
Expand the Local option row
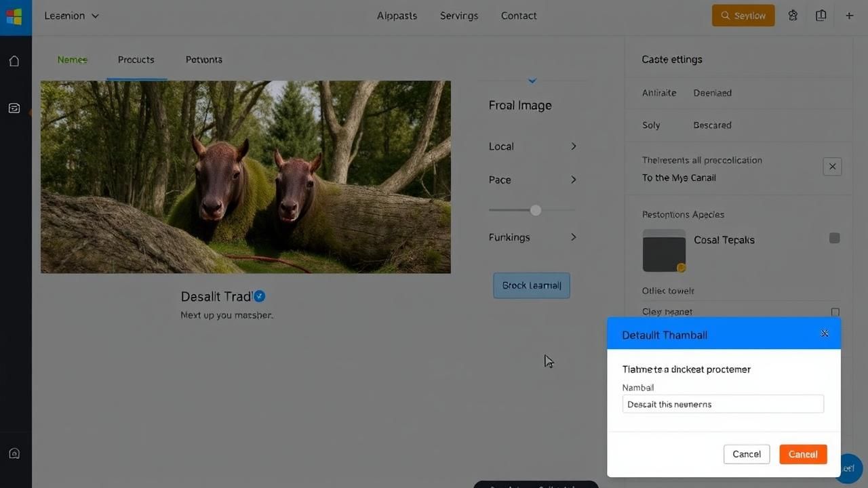click(532, 146)
